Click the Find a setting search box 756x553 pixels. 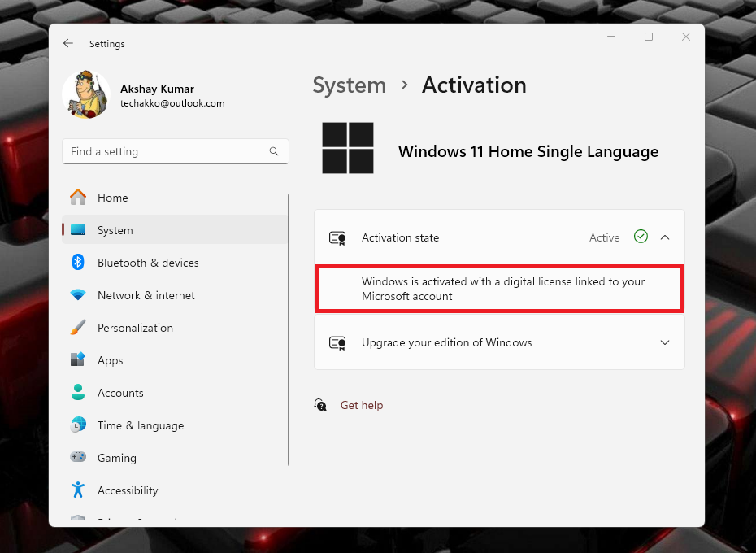point(167,151)
